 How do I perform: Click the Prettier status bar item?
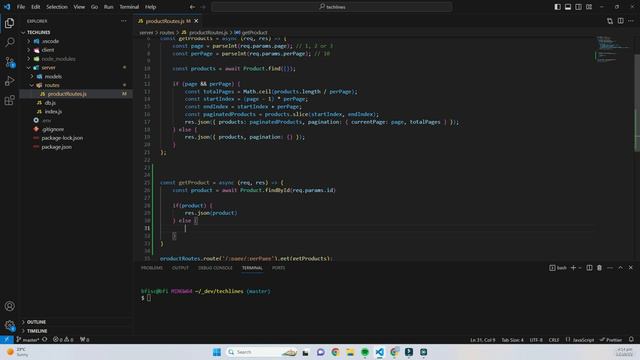click(x=611, y=340)
